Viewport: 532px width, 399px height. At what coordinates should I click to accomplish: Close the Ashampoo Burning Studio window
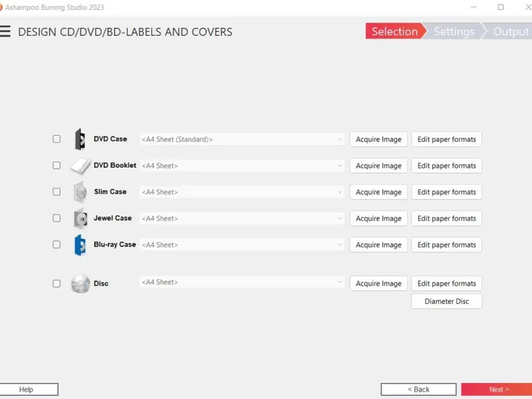point(528,7)
